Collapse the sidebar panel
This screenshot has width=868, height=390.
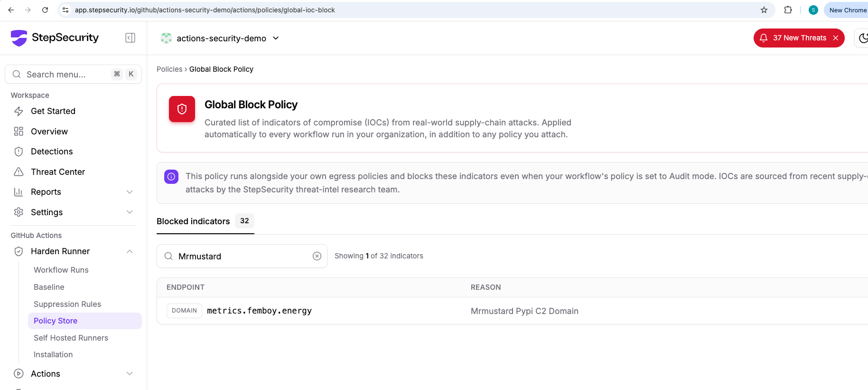(x=130, y=38)
